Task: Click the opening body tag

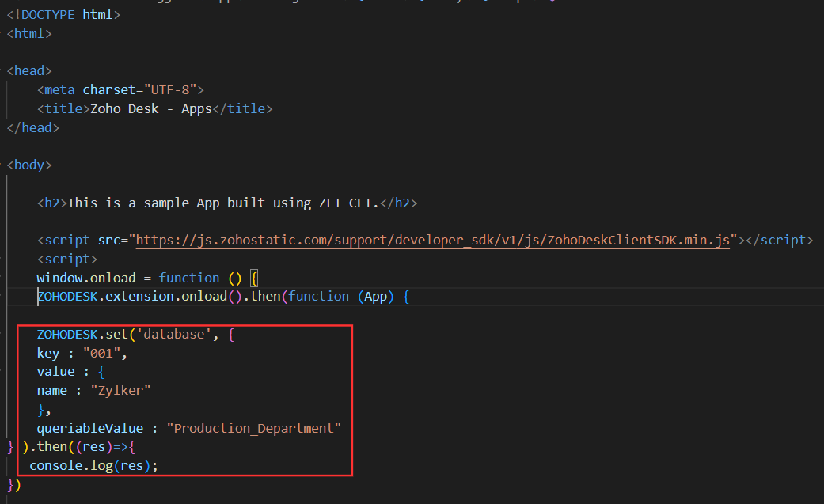Action: [29, 165]
